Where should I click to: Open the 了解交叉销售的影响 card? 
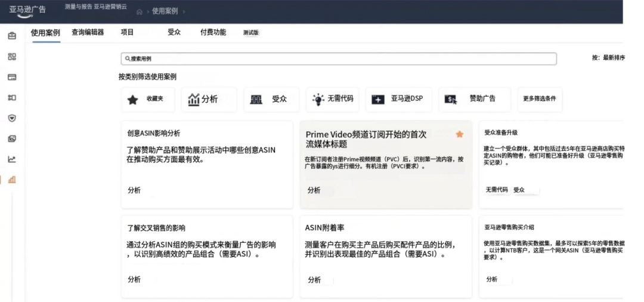(x=207, y=257)
